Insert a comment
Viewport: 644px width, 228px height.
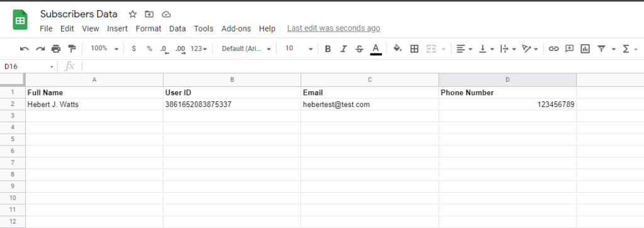(x=569, y=48)
